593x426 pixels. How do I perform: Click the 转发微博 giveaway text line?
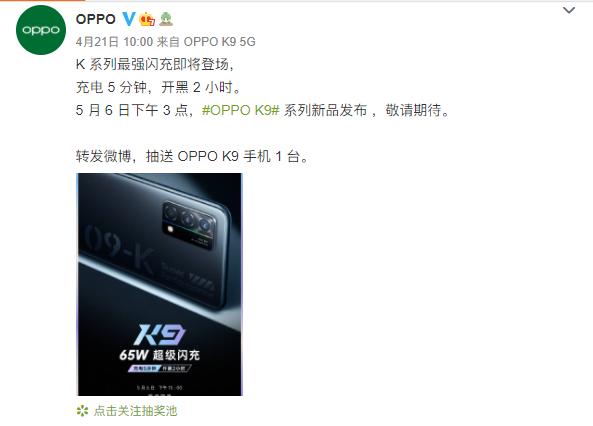(x=192, y=156)
